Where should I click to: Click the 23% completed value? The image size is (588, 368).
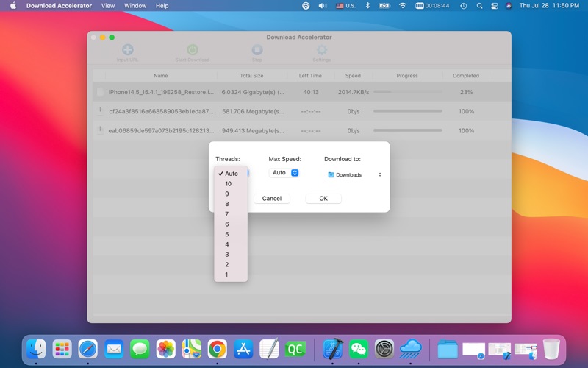point(466,92)
